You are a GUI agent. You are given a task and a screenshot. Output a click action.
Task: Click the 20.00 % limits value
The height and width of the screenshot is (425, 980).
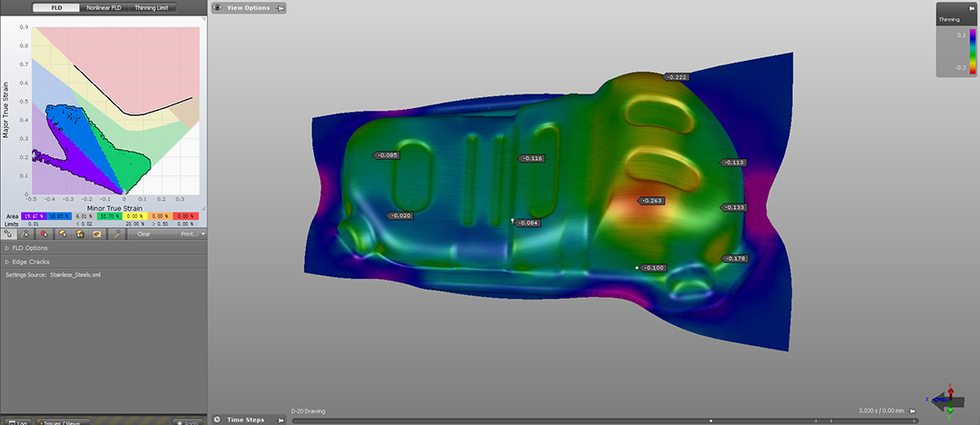tap(135, 223)
